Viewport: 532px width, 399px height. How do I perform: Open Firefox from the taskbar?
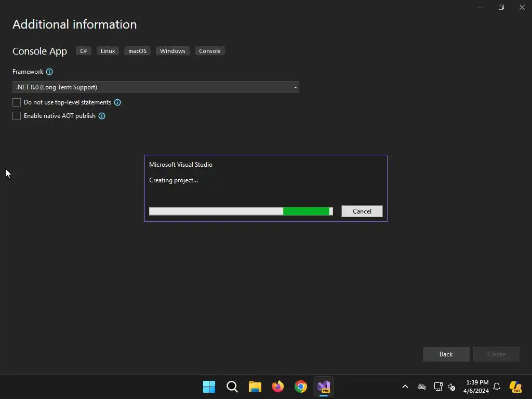(x=278, y=387)
